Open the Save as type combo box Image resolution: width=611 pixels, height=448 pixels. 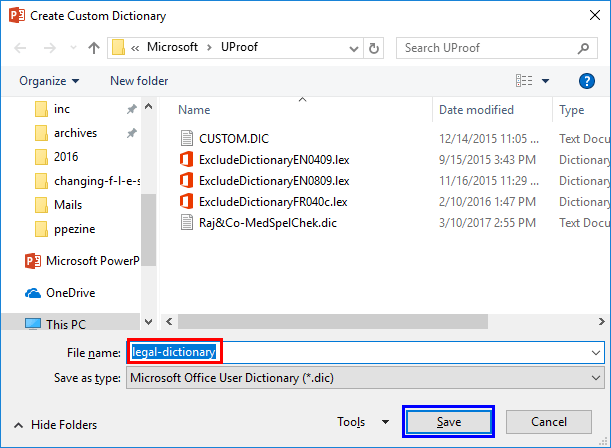(365, 377)
